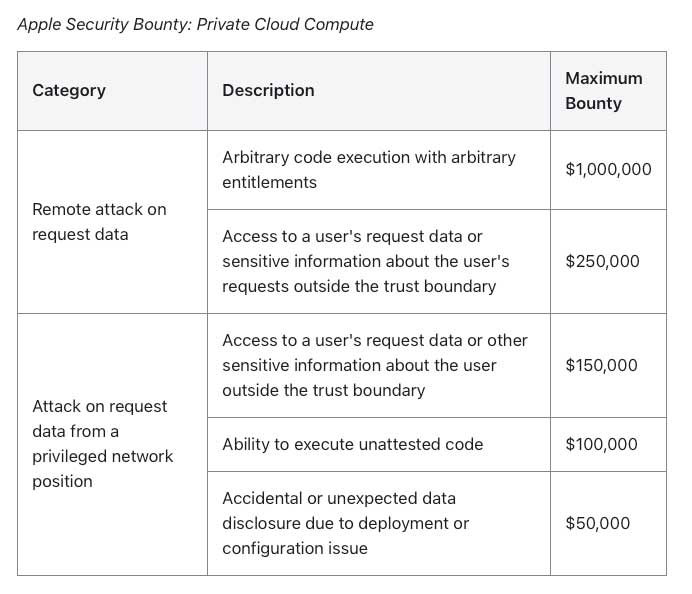Select the $100,000 bounty amount
The width and height of the screenshot is (692, 594).
click(x=601, y=444)
